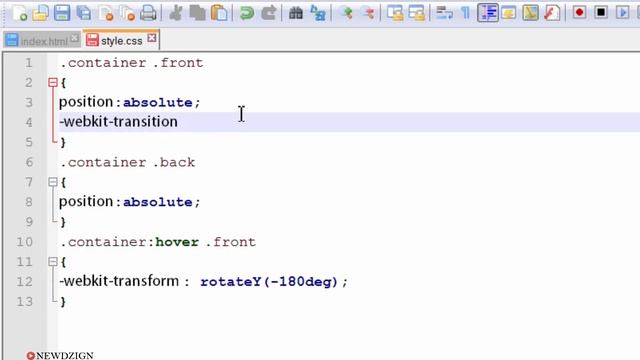
Task: Open a file using the Open folder icon
Action: pos(41,13)
